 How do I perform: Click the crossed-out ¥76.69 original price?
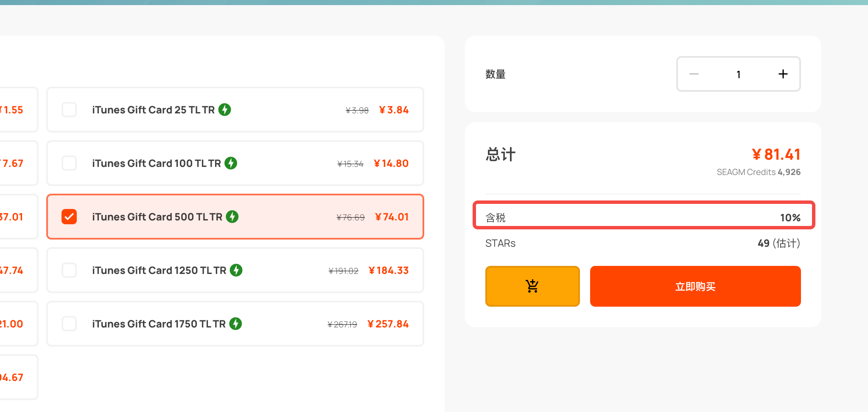pyautogui.click(x=350, y=217)
